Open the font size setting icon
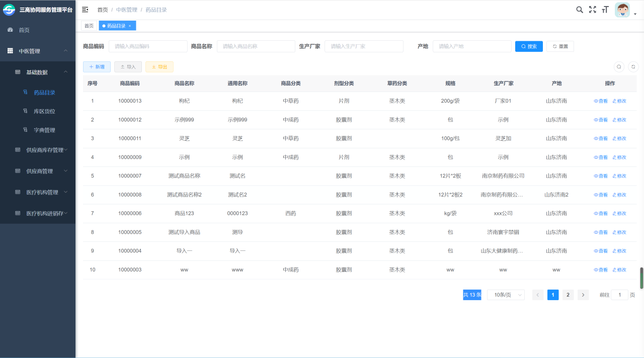This screenshot has height=358, width=644. coord(605,10)
